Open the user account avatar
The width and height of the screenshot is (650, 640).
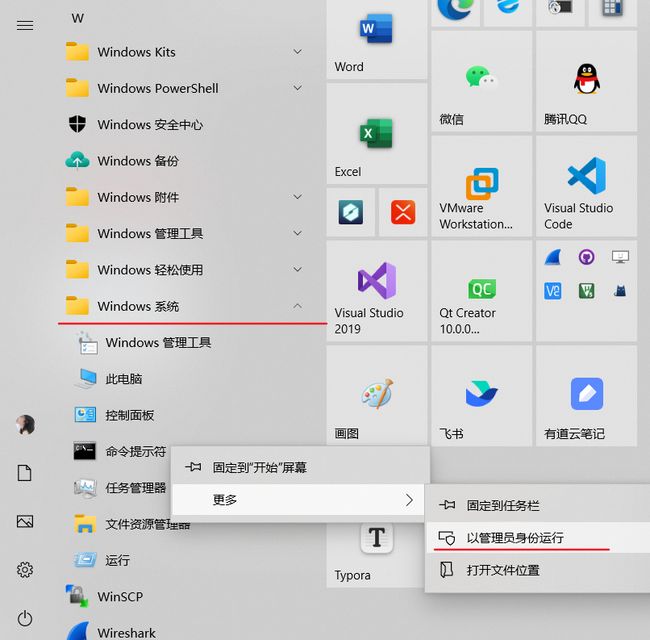pyautogui.click(x=25, y=425)
